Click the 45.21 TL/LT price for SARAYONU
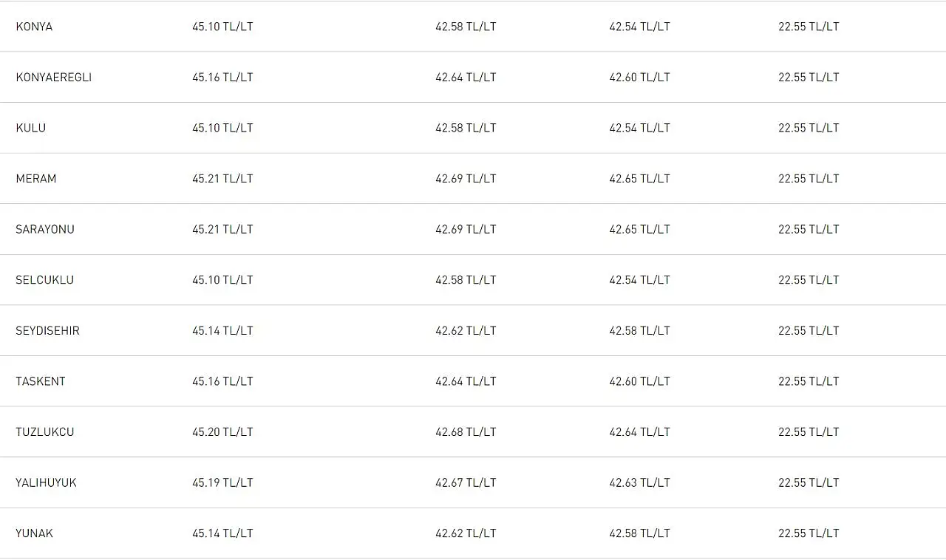The image size is (946, 560). tap(222, 230)
